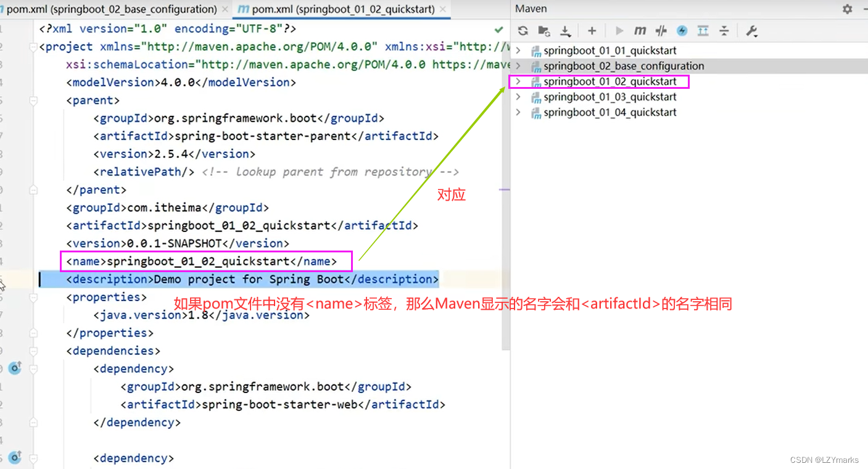The height and width of the screenshot is (469, 868).
Task: Click description Demo project for Spring Boot
Action: (252, 279)
